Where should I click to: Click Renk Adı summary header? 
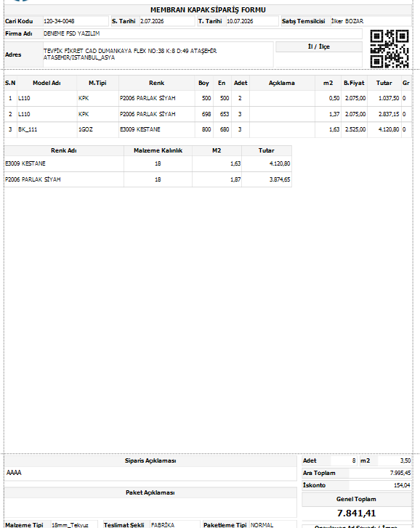64,150
